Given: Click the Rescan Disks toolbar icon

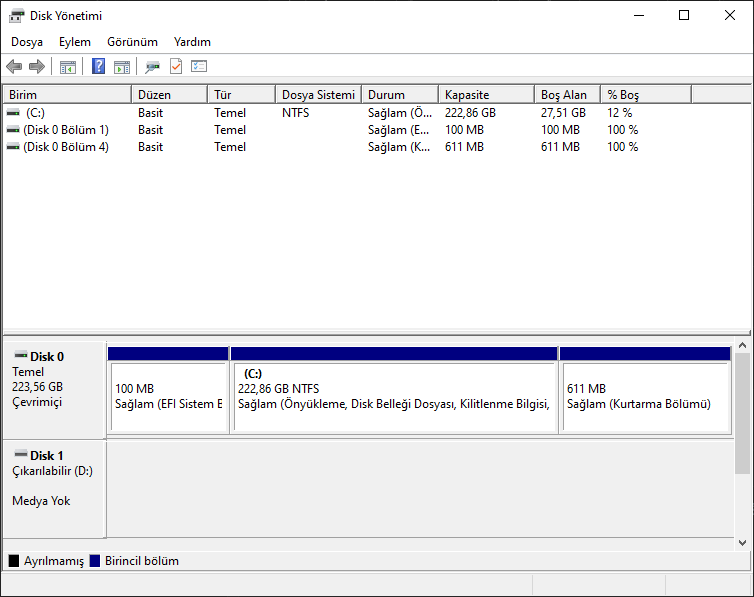Looking at the screenshot, I should point(152,67).
